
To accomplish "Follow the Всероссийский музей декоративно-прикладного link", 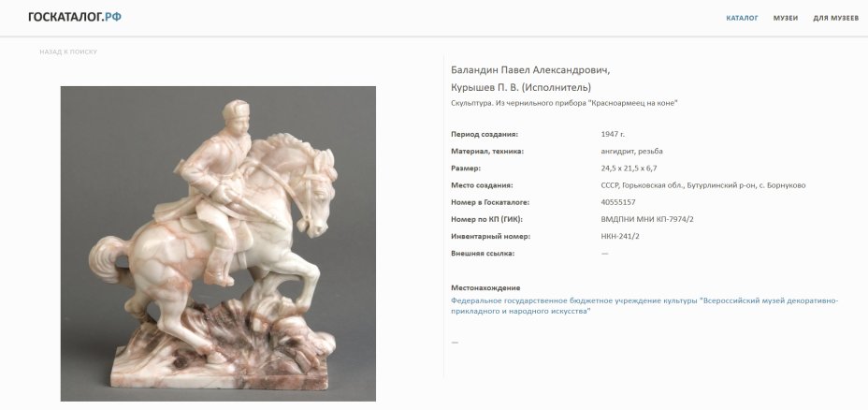I will coord(644,306).
